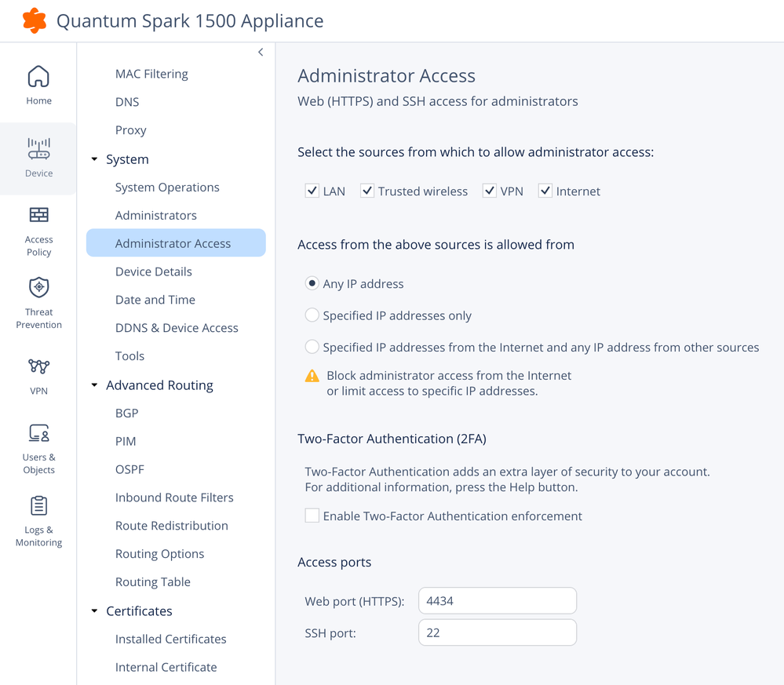Collapse the Certificates section arrow
The width and height of the screenshot is (784, 685).
point(94,611)
